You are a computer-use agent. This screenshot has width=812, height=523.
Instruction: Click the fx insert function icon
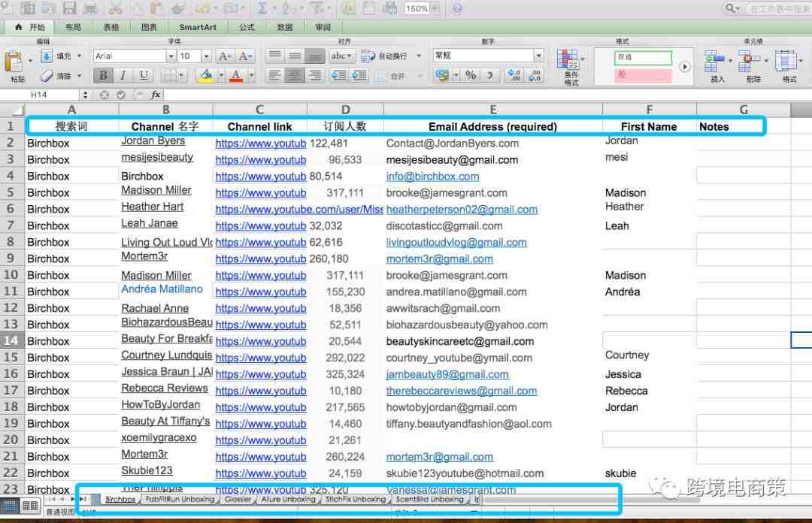click(x=156, y=95)
